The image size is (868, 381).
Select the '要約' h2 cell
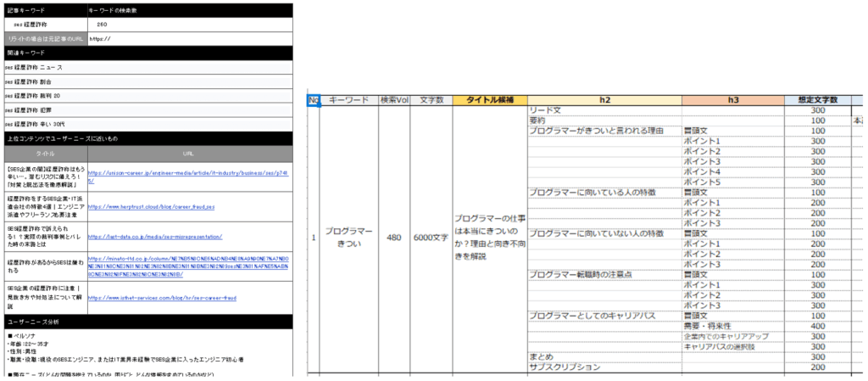click(x=604, y=120)
